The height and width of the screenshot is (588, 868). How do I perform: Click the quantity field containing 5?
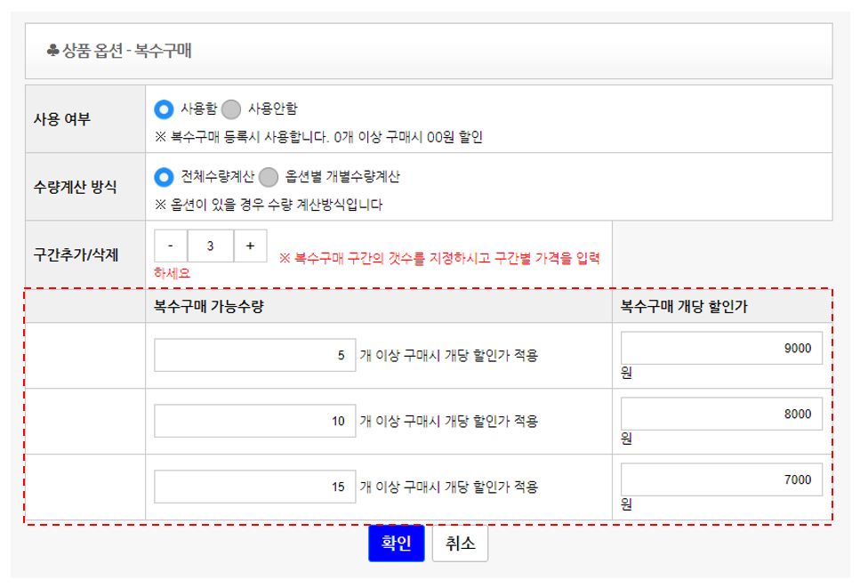[254, 355]
